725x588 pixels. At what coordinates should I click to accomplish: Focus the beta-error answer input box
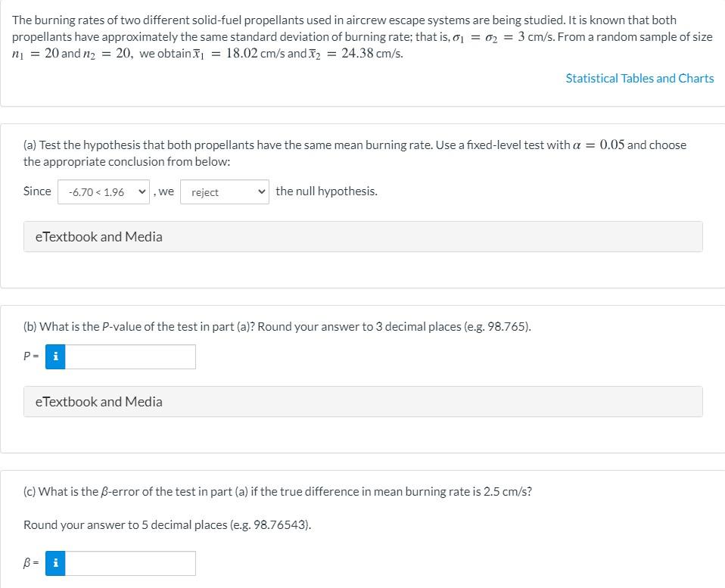point(130,563)
